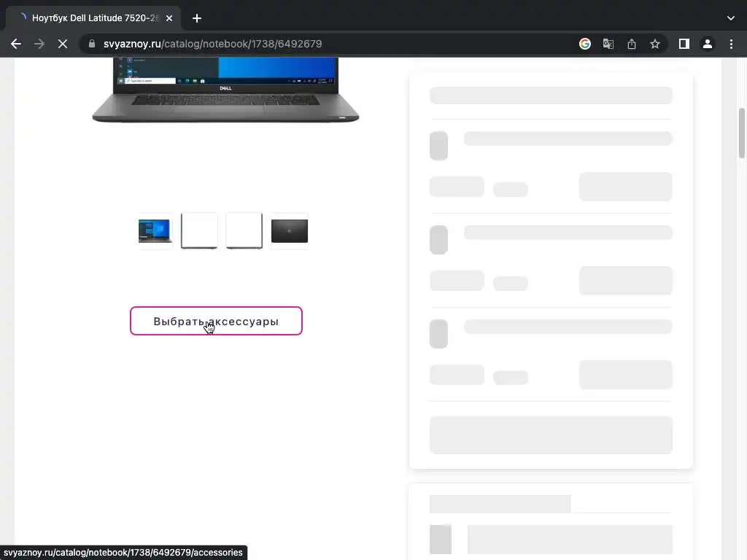Click the forward navigation arrow
The image size is (747, 560).
coord(39,44)
